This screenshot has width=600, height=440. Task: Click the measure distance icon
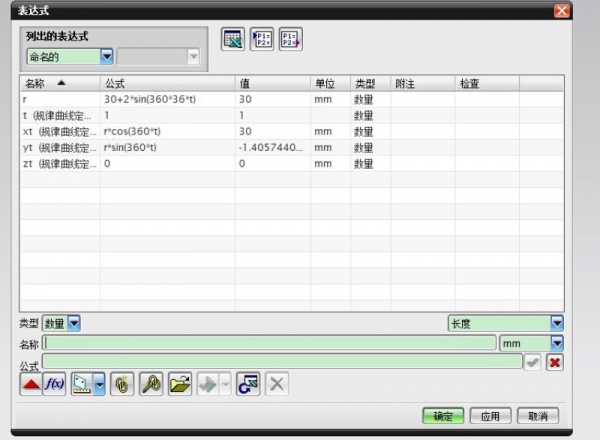click(x=86, y=385)
